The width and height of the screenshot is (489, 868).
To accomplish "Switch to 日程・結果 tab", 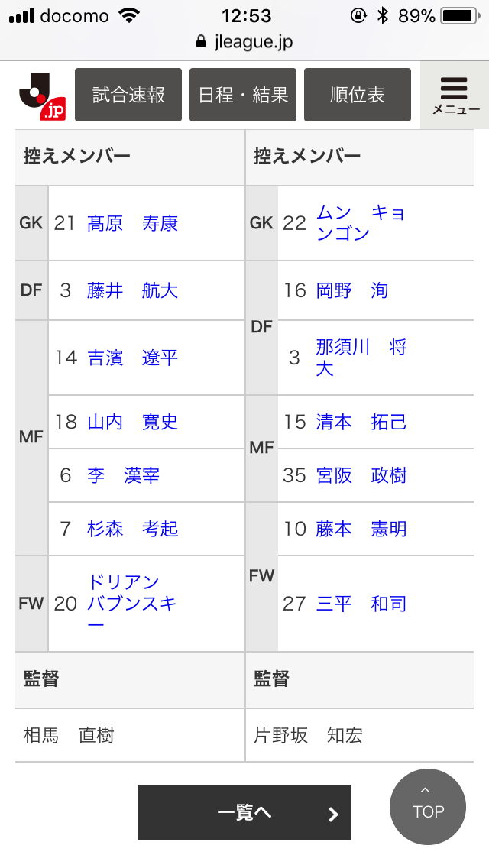I will point(243,95).
